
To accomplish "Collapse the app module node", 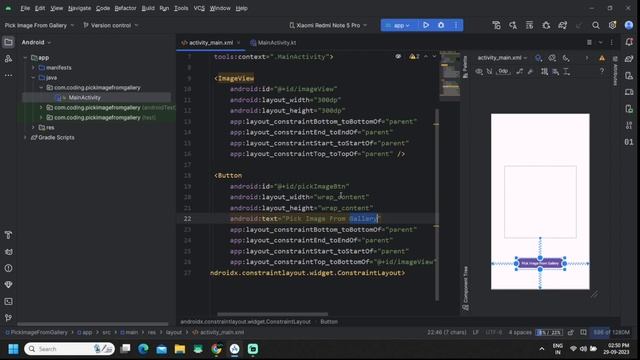I will click(x=26, y=58).
